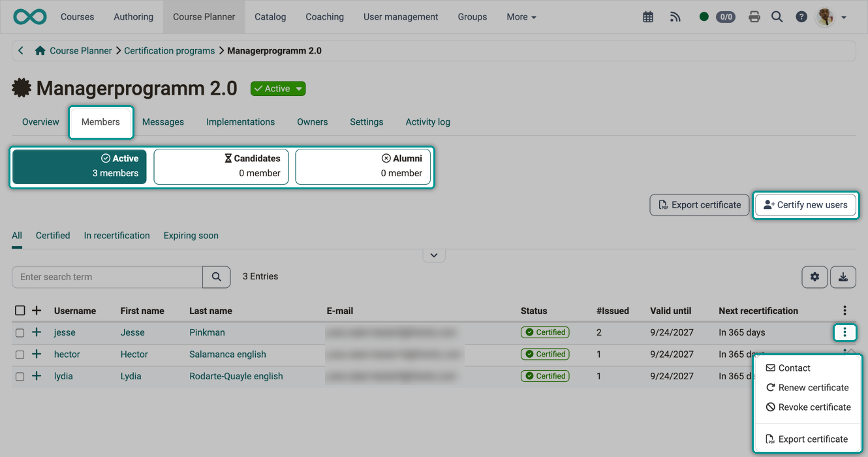Viewport: 868px width, 457px height.
Task: Expand details with plus icon for lydia
Action: click(37, 376)
